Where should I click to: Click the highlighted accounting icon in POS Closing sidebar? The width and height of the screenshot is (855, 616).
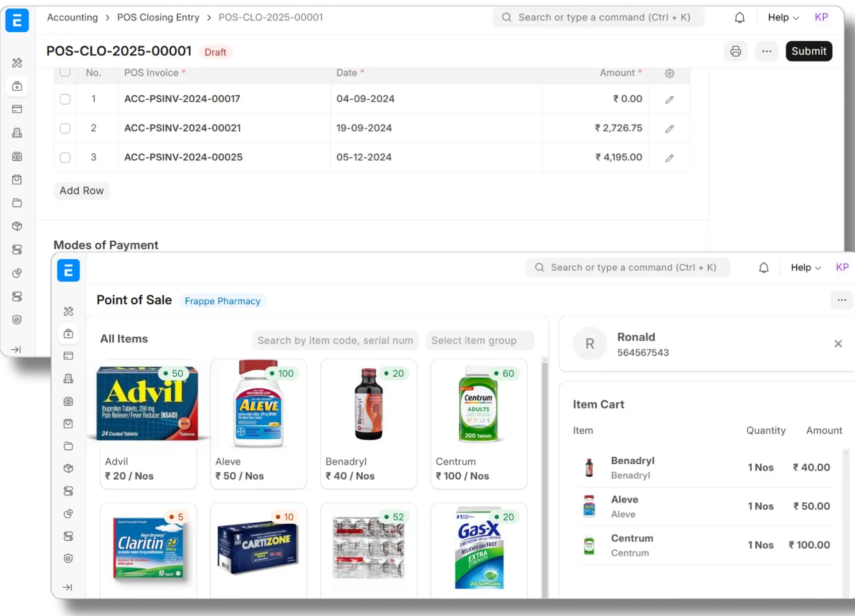17,86
